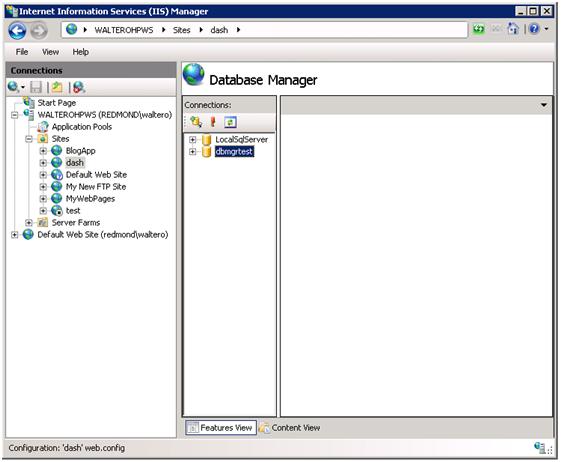561x462 pixels.
Task: Select Default Web Site under Sites
Action: pyautogui.click(x=96, y=175)
